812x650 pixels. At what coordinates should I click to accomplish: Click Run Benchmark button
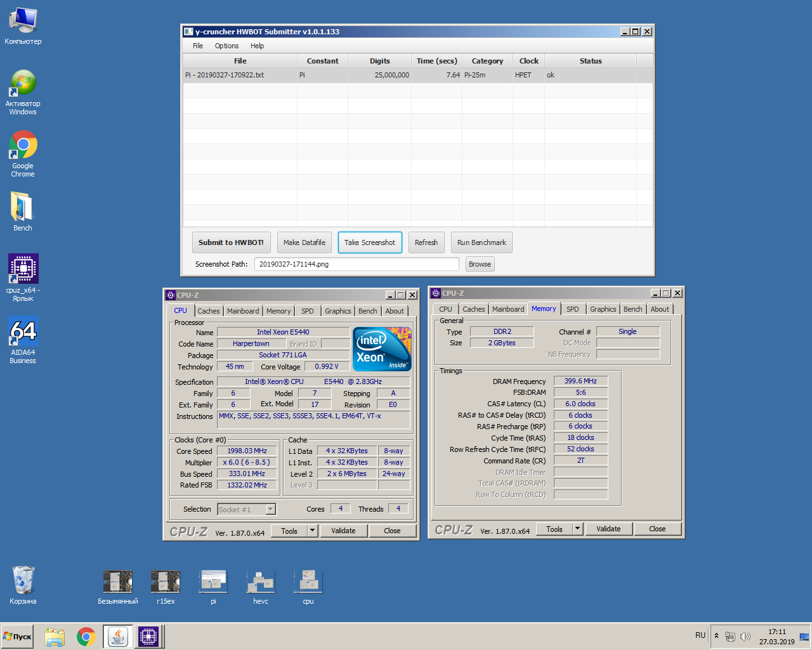click(x=481, y=242)
